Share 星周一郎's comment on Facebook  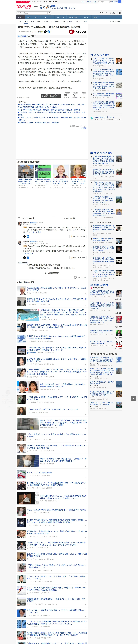(28, 236)
